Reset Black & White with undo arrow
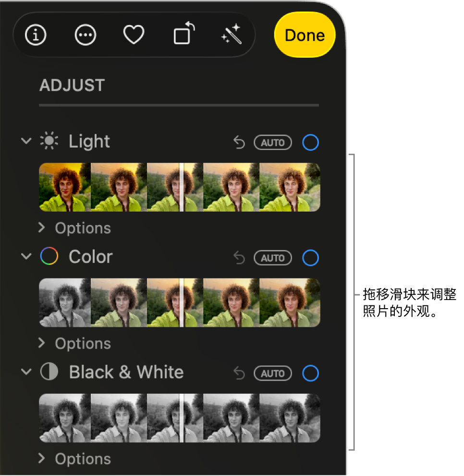The image size is (464, 476). (x=239, y=373)
